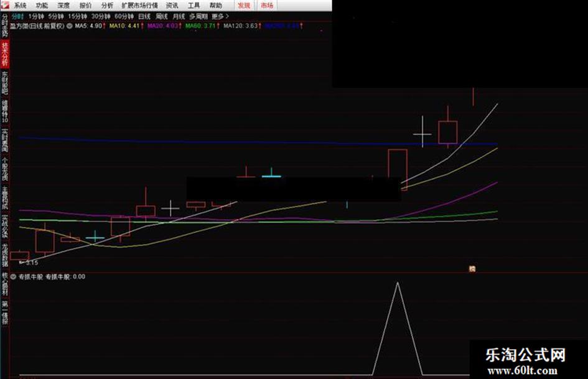This screenshot has height=379, width=588.
Task: Select the 30分钟 period tab
Action: pyautogui.click(x=101, y=17)
